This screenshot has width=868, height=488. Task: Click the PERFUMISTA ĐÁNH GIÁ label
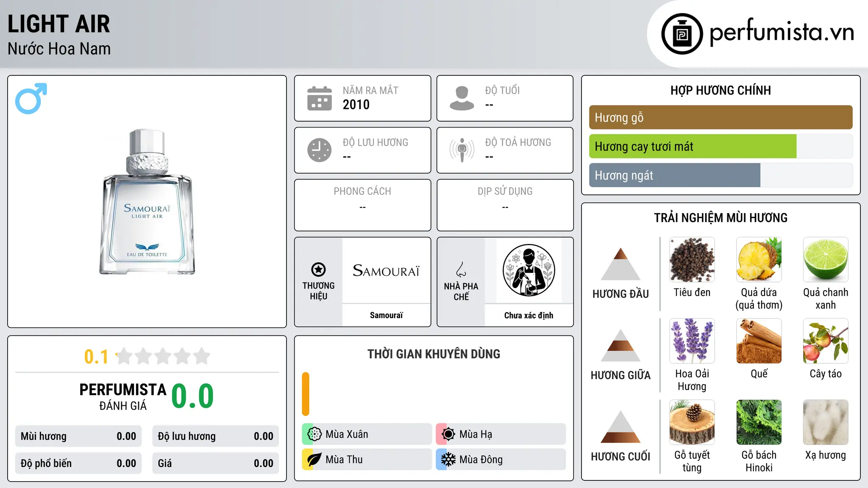[123, 396]
